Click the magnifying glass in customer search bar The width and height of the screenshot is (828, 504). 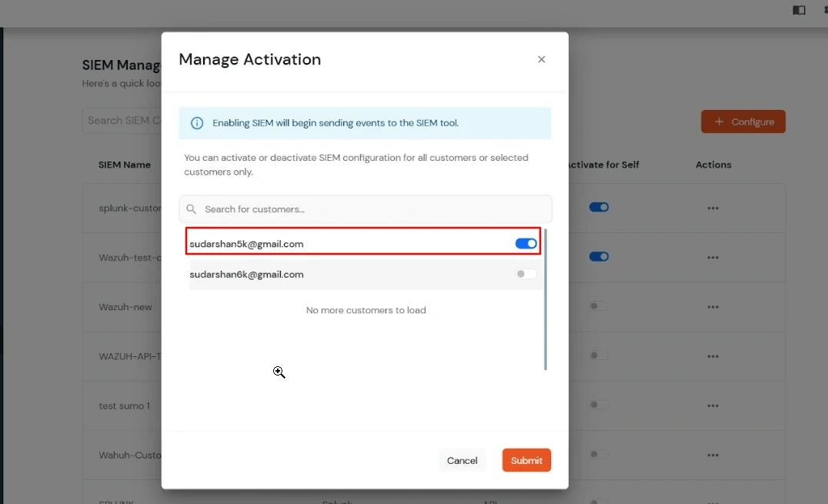tap(191, 209)
